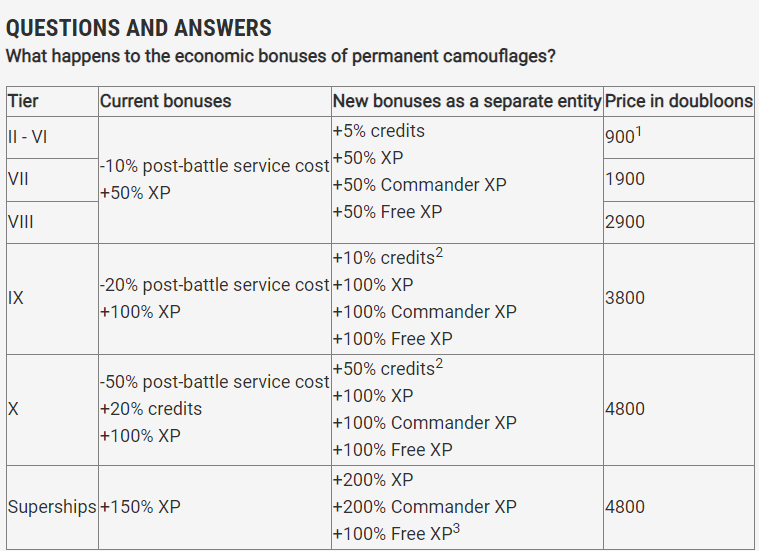
Task: Open footnote 2 next to +10% credits
Action: click(439, 253)
